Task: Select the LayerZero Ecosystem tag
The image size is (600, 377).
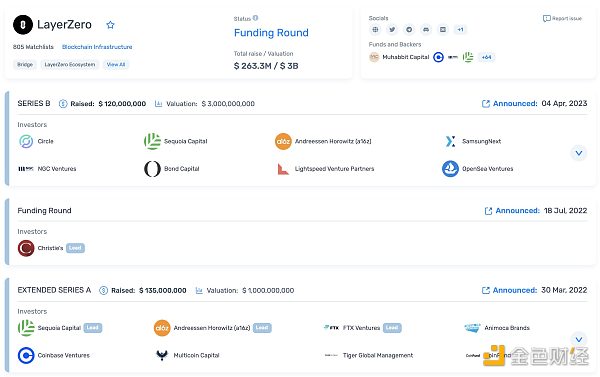Action: (x=70, y=65)
